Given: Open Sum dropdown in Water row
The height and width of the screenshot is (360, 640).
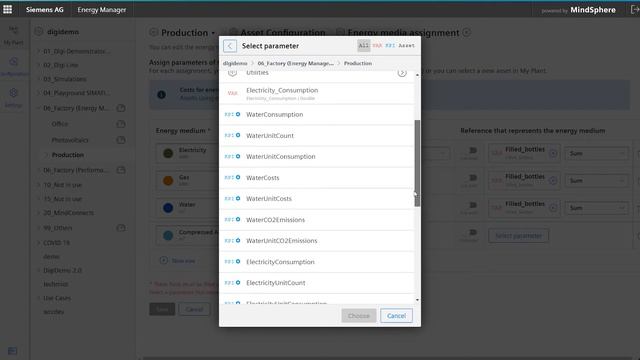Looking at the screenshot, I should pos(596,208).
